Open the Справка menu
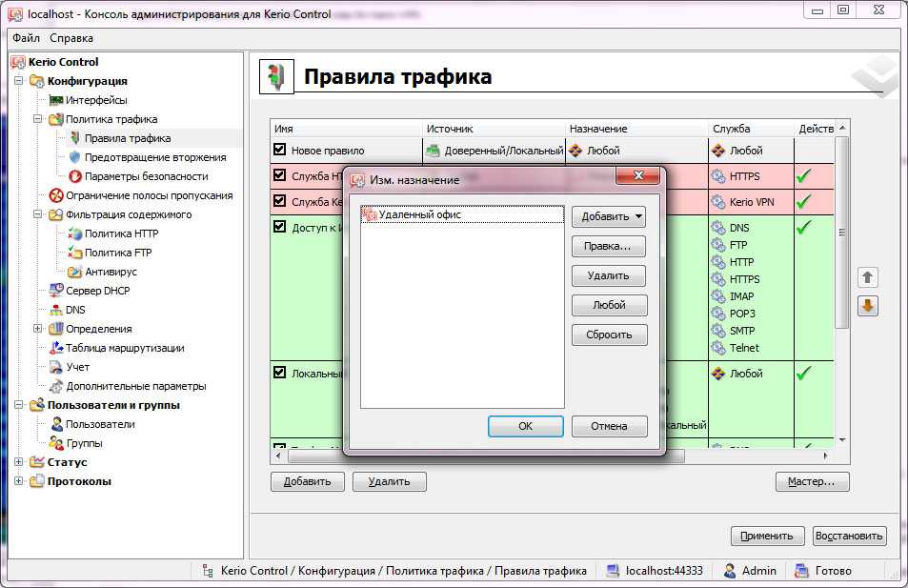This screenshot has height=588, width=908. (x=71, y=38)
